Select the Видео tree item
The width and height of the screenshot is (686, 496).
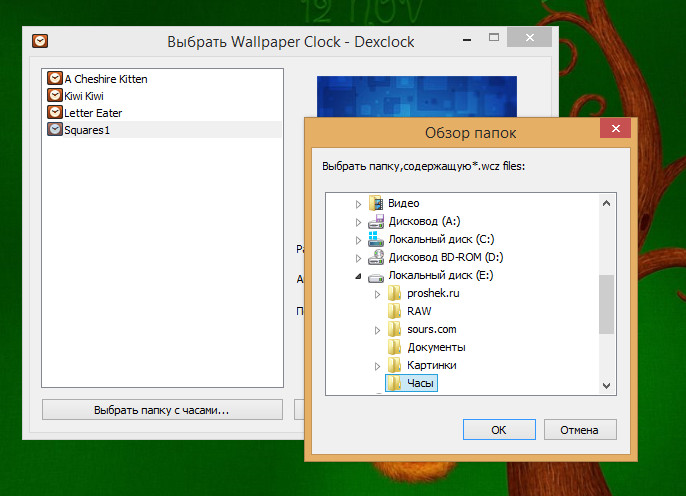pyautogui.click(x=403, y=203)
